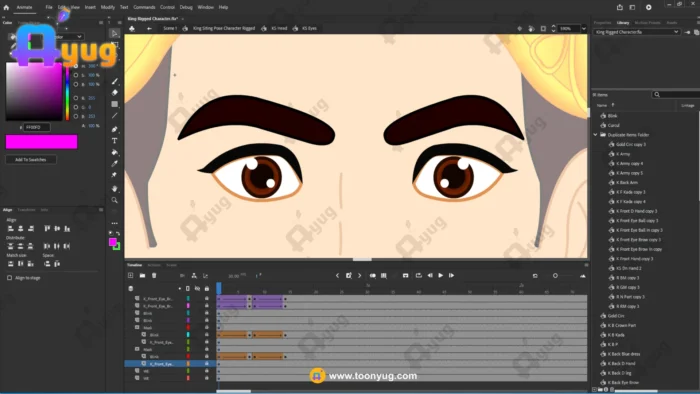Click the Test Movie play icon in title bar
700x394 pixels.
(649, 7)
